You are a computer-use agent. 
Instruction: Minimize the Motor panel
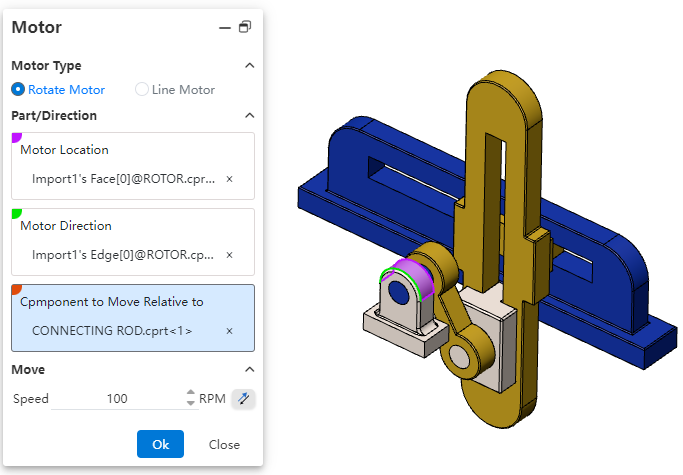225,28
